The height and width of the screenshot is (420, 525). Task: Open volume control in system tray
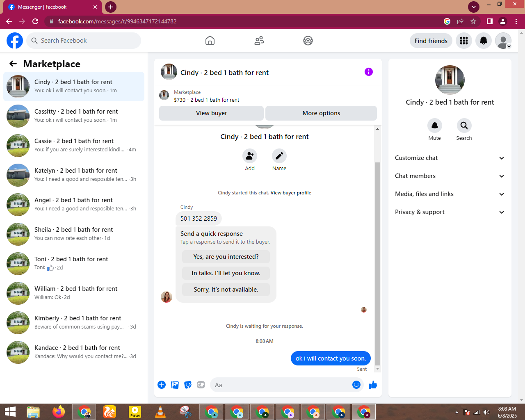(x=486, y=412)
